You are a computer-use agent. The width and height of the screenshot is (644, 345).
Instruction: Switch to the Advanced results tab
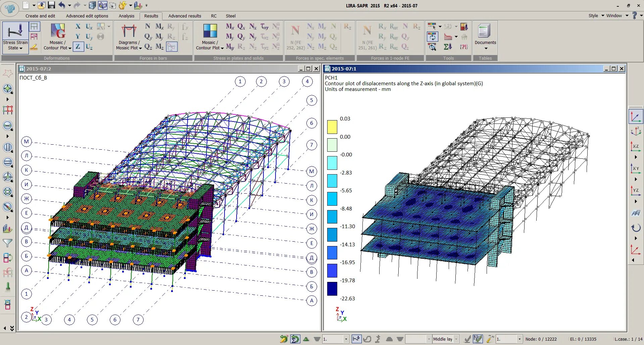(185, 16)
